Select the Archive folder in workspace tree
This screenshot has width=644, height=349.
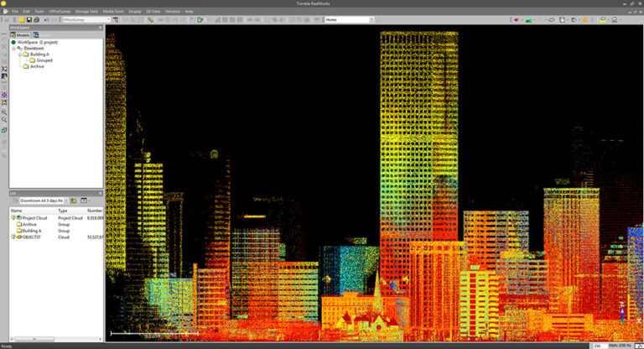tap(37, 66)
